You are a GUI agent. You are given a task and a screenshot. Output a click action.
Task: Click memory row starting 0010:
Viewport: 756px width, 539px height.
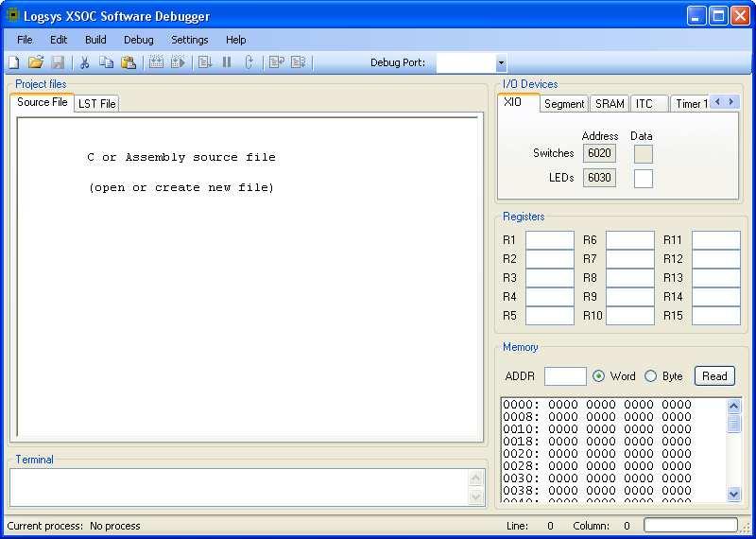tap(597, 429)
